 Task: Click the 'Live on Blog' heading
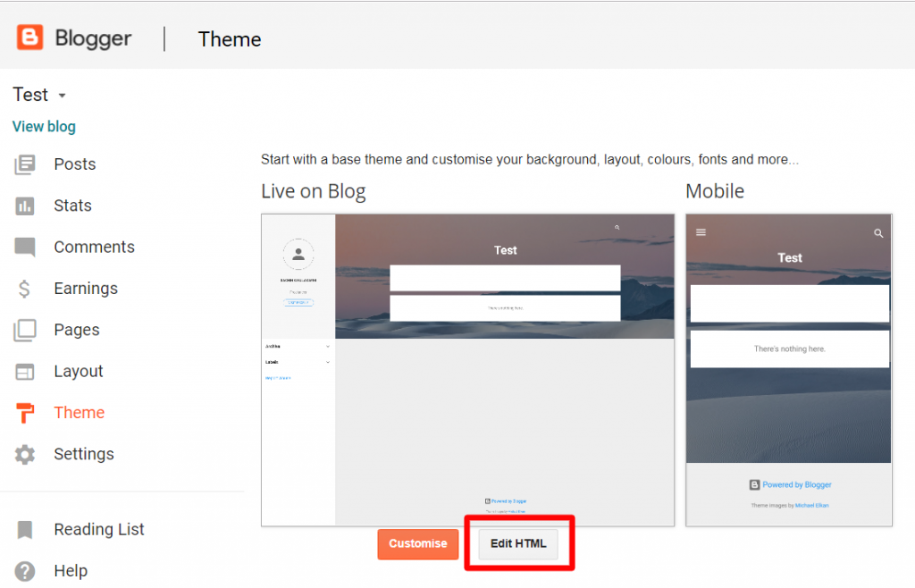click(x=314, y=191)
